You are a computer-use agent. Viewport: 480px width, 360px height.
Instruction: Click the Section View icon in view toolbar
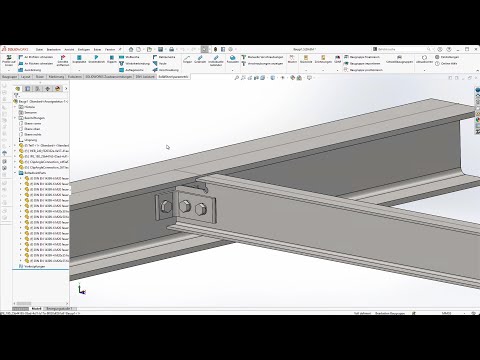click(256, 78)
